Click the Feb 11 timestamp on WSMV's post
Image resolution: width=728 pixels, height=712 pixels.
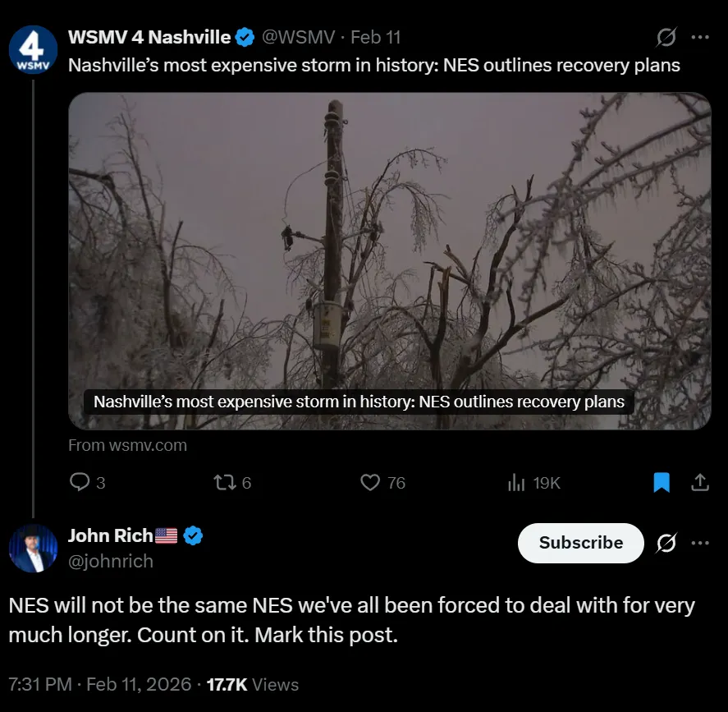point(375,36)
